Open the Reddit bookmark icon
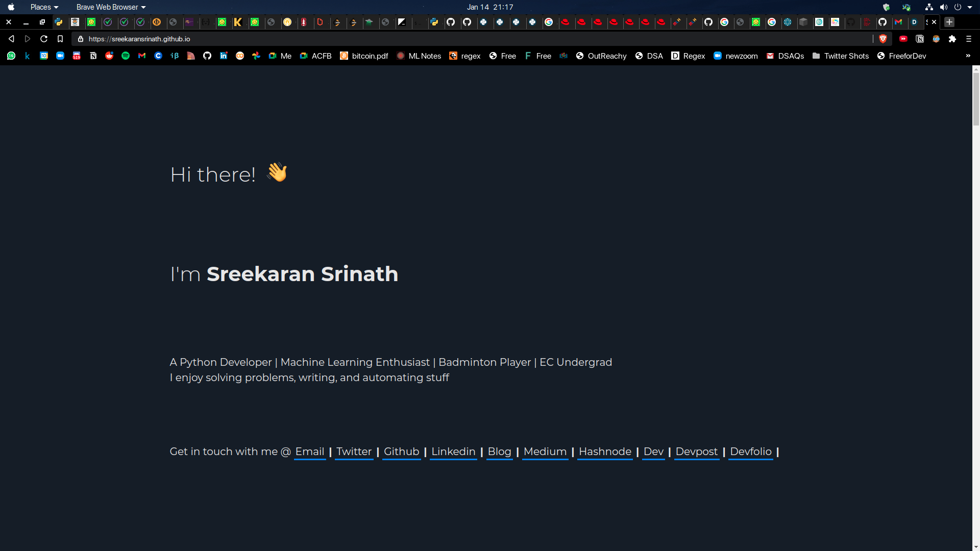This screenshot has height=551, width=980. tap(109, 56)
